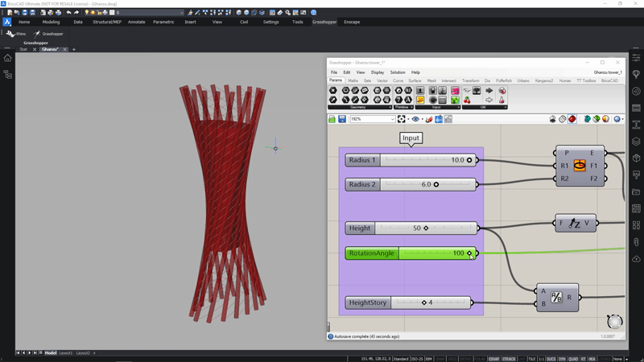Add a new drawing tab with plus button
The image size is (644, 362).
tap(74, 49)
